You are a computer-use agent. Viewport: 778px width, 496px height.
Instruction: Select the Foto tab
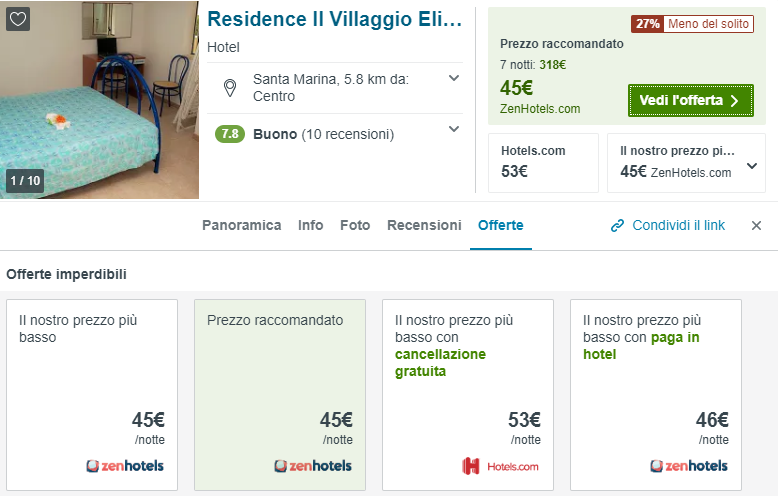[x=355, y=226]
